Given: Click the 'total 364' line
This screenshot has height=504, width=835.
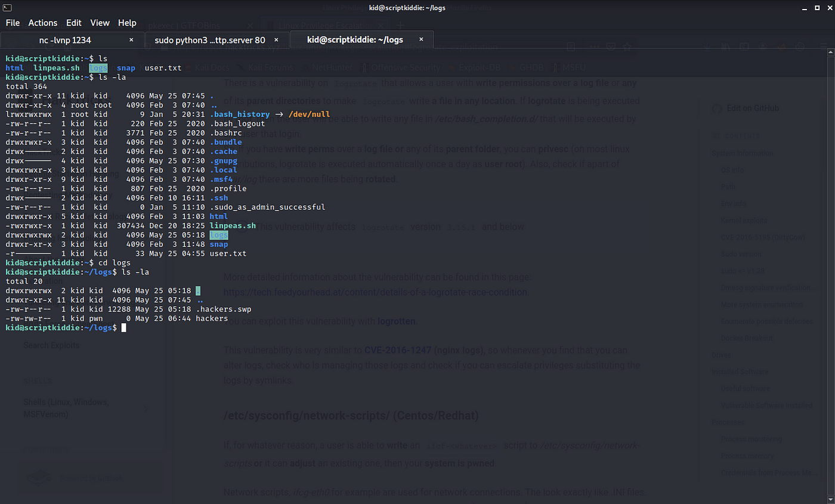Looking at the screenshot, I should 26,86.
